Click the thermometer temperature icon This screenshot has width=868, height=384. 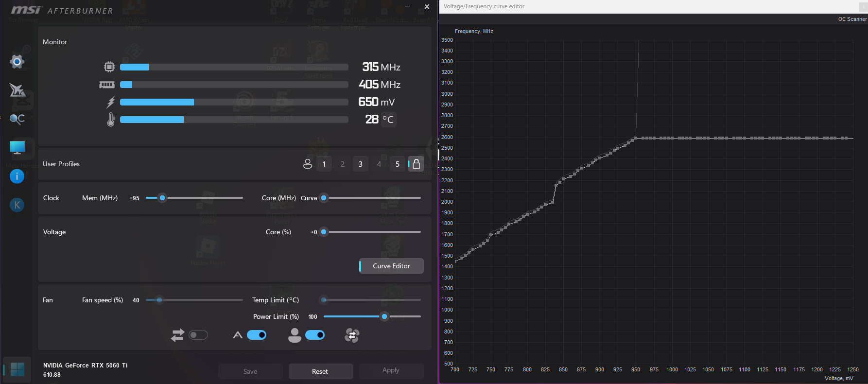111,120
